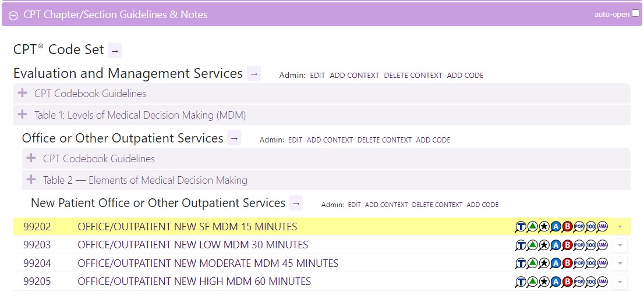Click the black star icon on row 99205
The image size is (644, 296).
click(x=544, y=281)
